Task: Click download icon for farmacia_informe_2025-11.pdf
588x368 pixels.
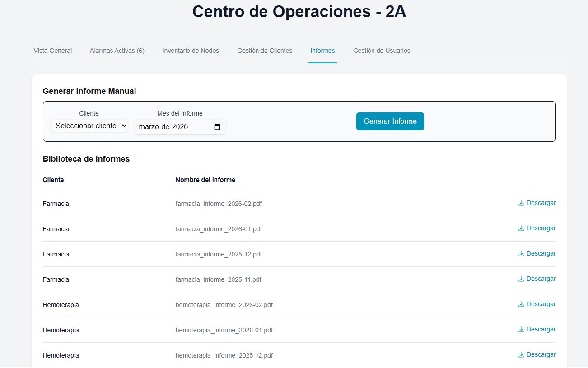Action: click(521, 279)
